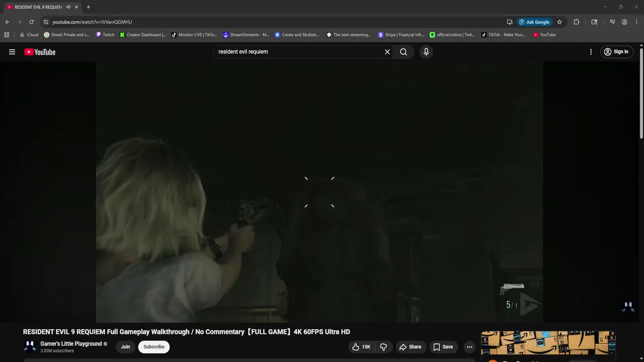Open the Chrome extensions puzzle icon
The image size is (644, 362).
577,22
